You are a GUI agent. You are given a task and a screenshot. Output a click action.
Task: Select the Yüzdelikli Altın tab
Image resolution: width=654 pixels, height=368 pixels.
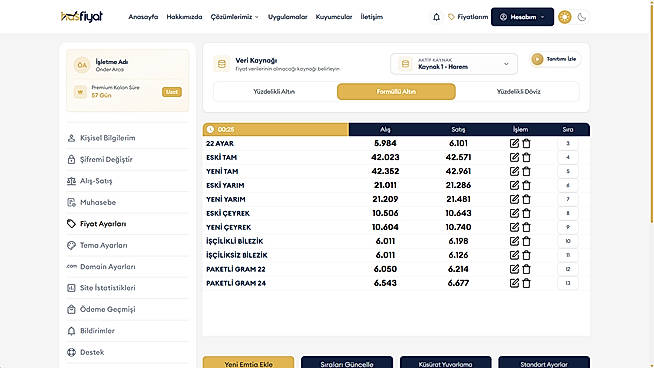(274, 92)
